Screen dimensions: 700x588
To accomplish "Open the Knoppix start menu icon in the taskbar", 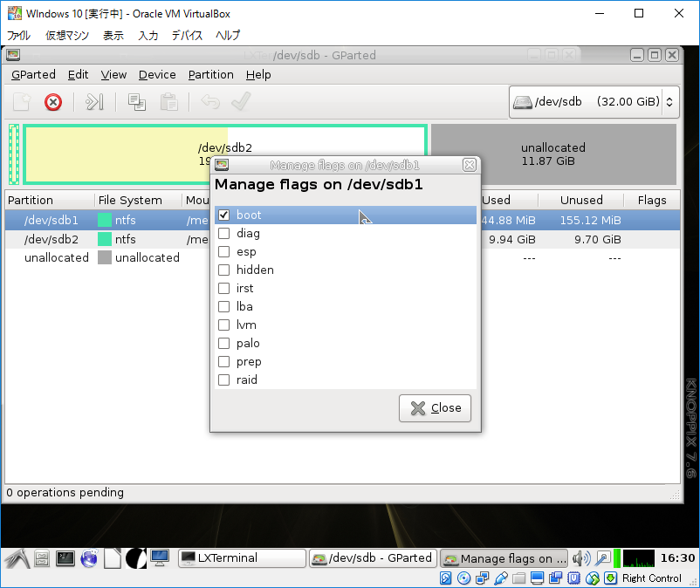I will point(17,558).
